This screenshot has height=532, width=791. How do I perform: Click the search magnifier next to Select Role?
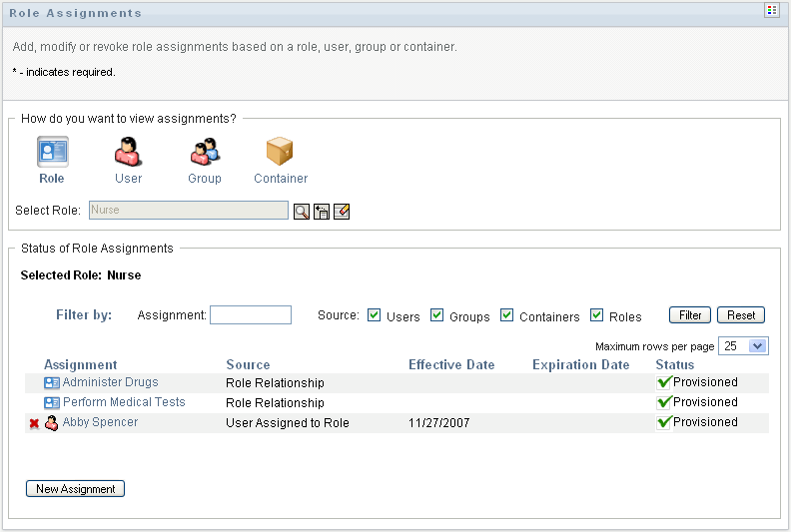click(302, 212)
